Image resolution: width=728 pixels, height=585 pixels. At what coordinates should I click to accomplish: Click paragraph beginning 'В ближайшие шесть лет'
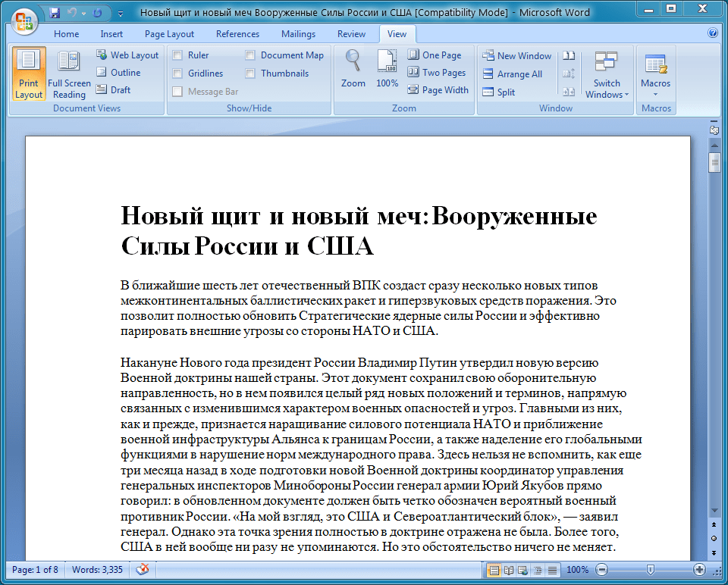click(x=369, y=308)
